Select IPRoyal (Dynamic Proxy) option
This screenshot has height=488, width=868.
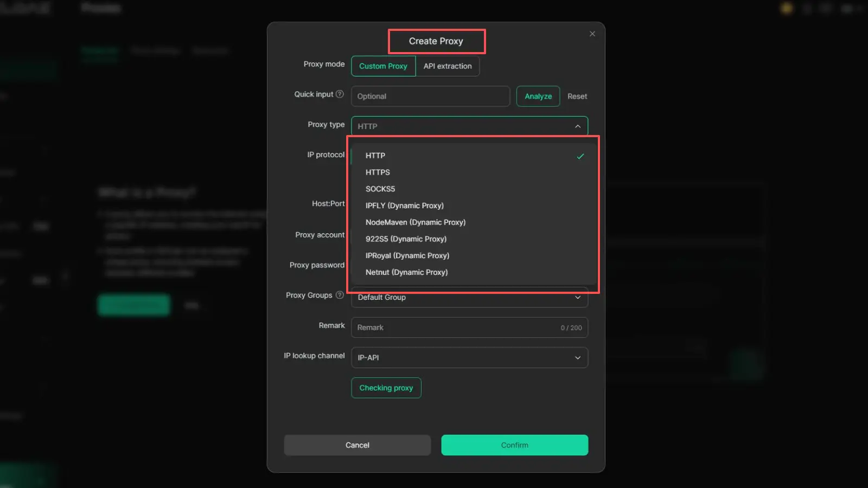407,256
